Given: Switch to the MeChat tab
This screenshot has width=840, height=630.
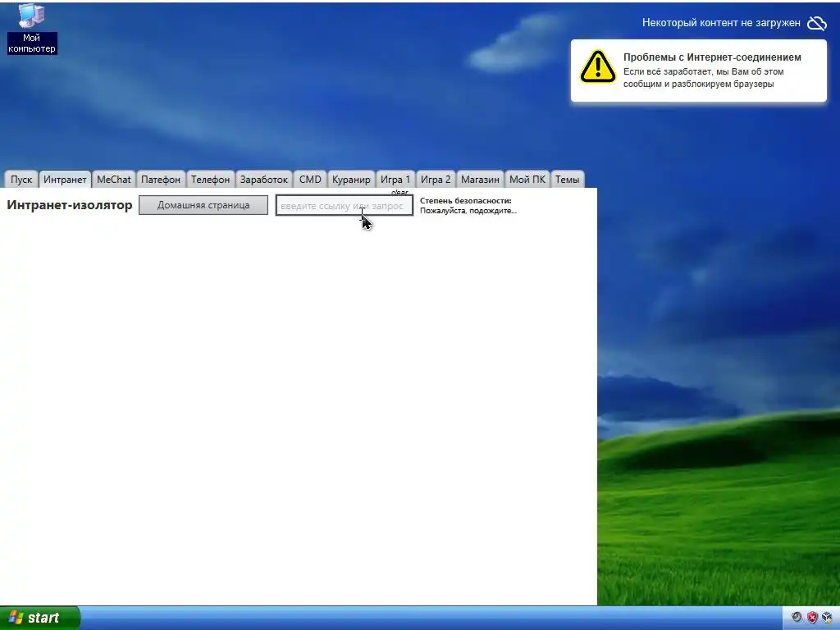Looking at the screenshot, I should click(113, 180).
